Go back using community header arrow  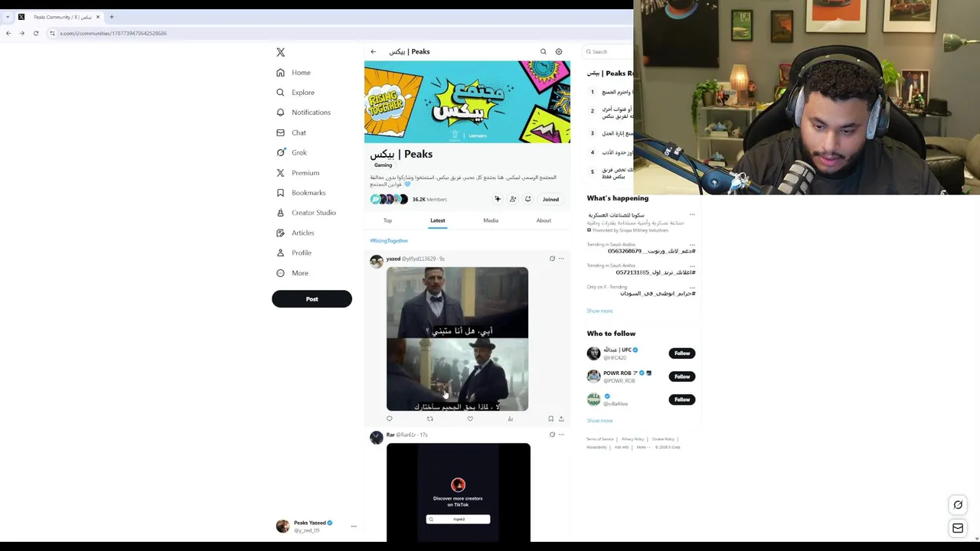click(373, 52)
